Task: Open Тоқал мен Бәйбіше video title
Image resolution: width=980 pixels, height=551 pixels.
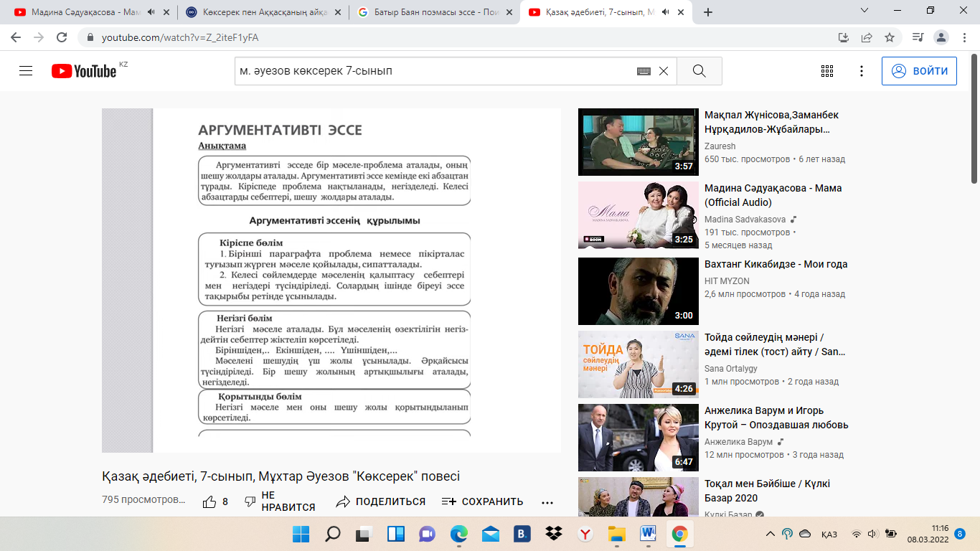Action: pyautogui.click(x=767, y=491)
